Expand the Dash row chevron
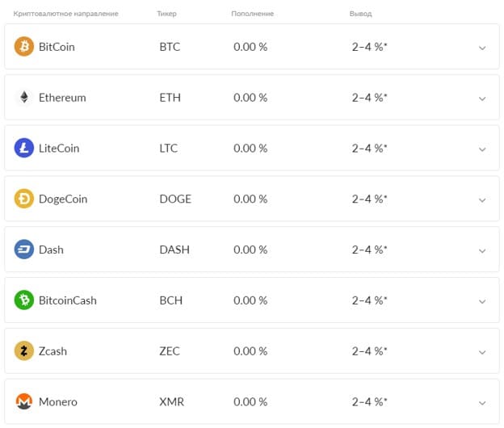 pos(482,251)
